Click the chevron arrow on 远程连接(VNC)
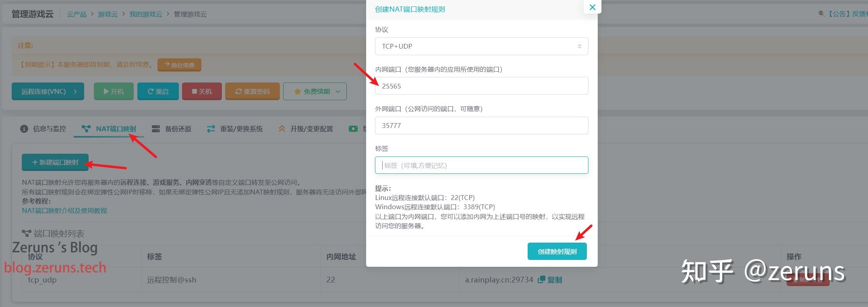The image size is (868, 307). pyautogui.click(x=75, y=91)
